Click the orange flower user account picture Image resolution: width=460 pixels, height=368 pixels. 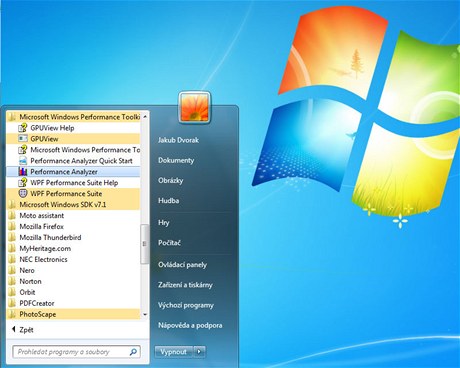(x=195, y=107)
